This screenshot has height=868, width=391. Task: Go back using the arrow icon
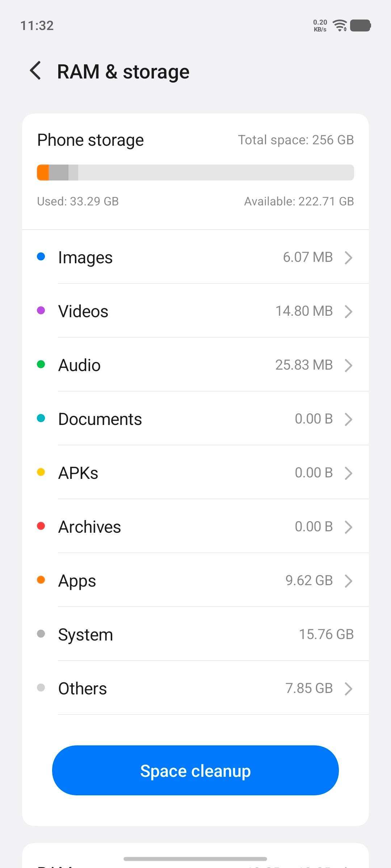coord(35,71)
